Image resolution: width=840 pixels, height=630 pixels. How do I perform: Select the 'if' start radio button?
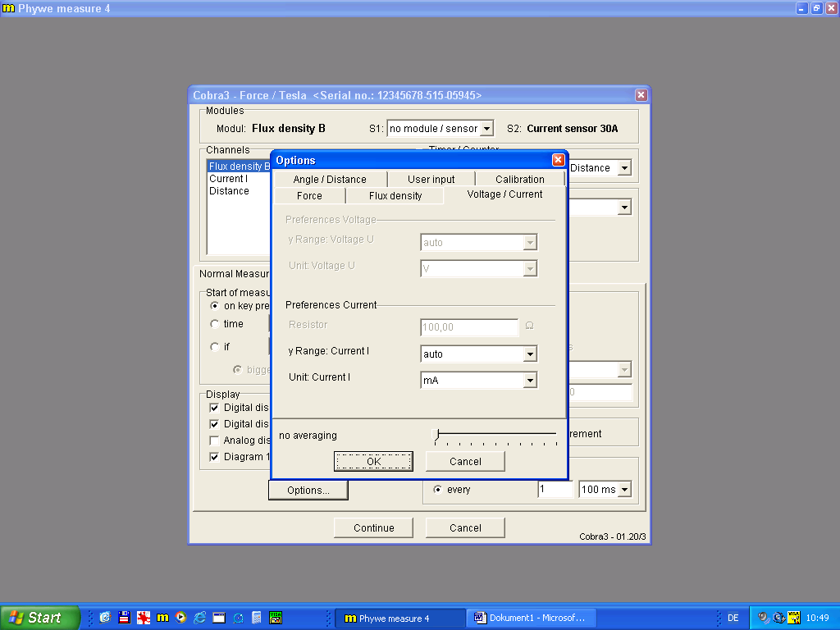[215, 347]
